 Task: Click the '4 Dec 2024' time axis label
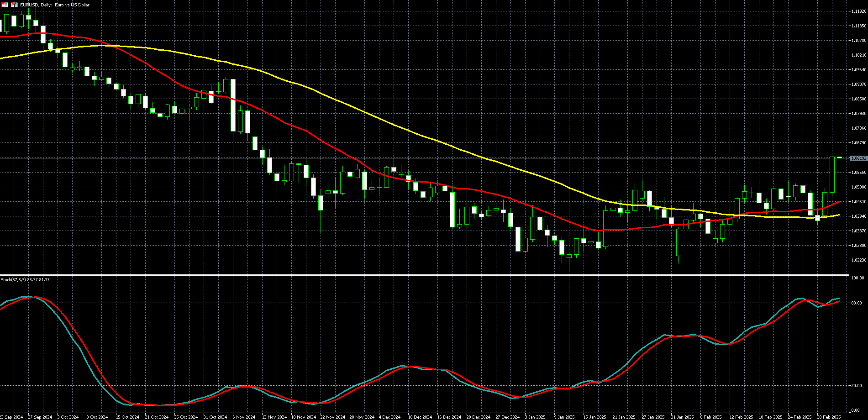(389, 417)
